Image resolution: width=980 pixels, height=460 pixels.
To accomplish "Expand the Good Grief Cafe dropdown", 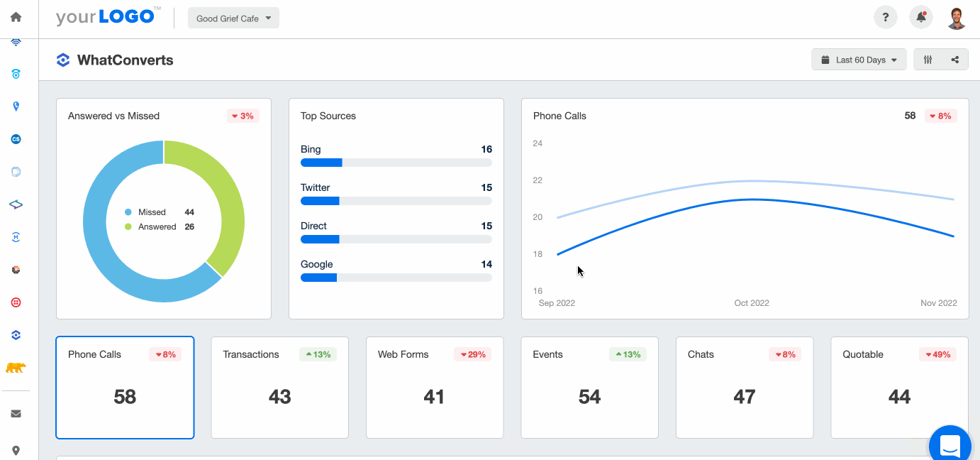I will point(233,18).
